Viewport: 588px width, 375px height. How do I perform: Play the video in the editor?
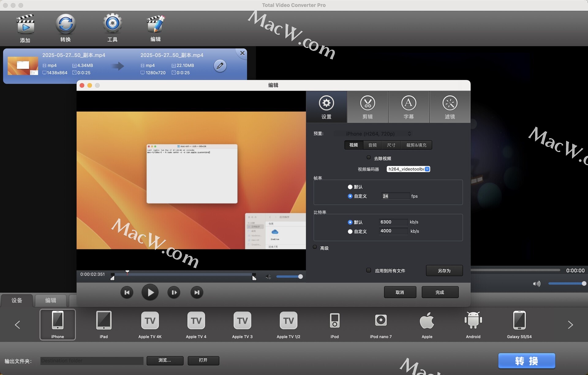[x=150, y=293]
